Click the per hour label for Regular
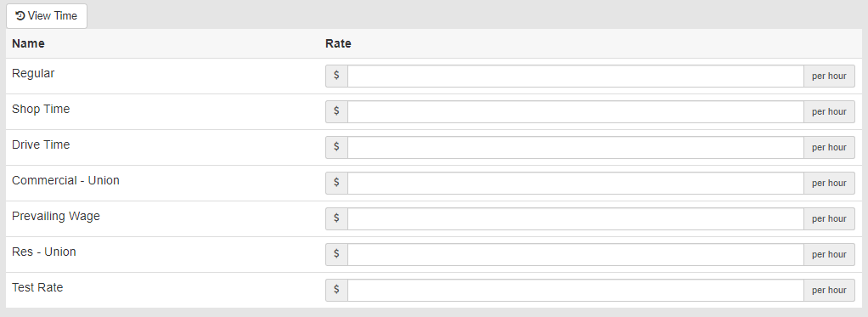Image resolution: width=868 pixels, height=317 pixels. [x=829, y=76]
